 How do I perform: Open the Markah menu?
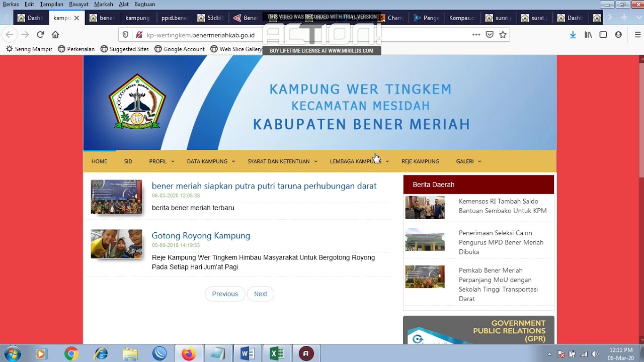104,4
